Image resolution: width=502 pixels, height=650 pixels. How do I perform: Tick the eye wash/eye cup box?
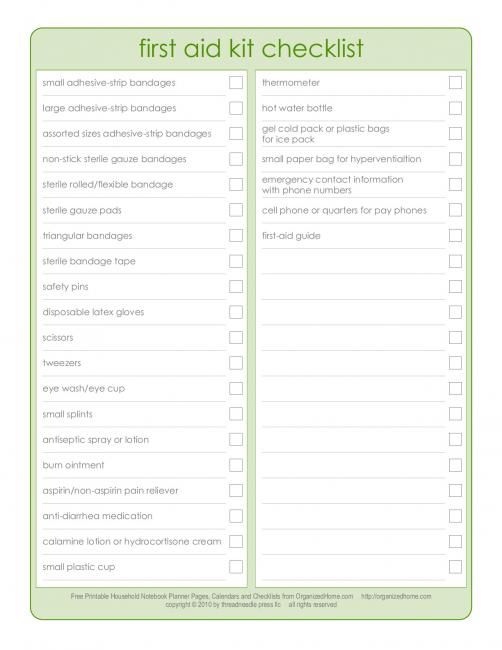(x=236, y=388)
